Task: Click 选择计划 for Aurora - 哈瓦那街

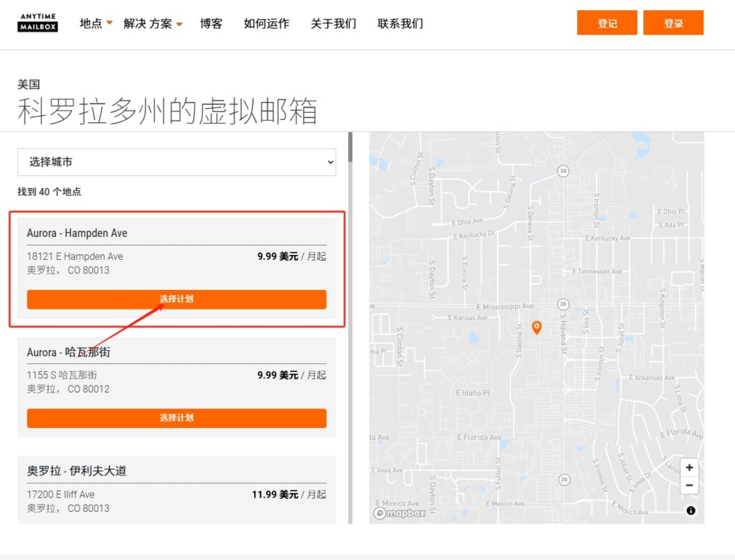Action: (176, 418)
